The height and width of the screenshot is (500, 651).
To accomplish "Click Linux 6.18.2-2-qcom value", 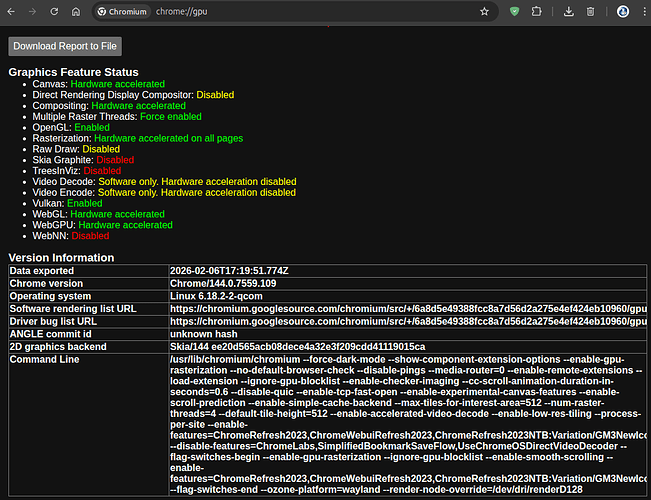I will (216, 296).
